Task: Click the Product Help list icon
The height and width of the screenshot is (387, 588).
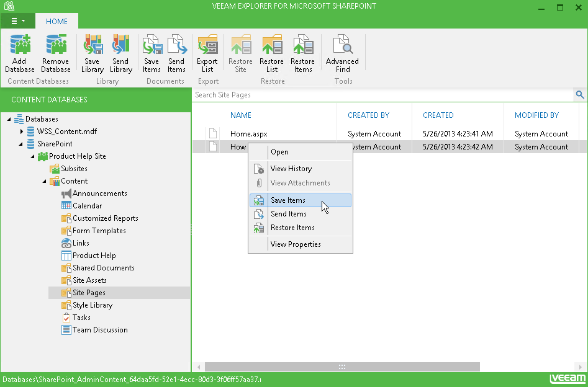Action: (66, 256)
